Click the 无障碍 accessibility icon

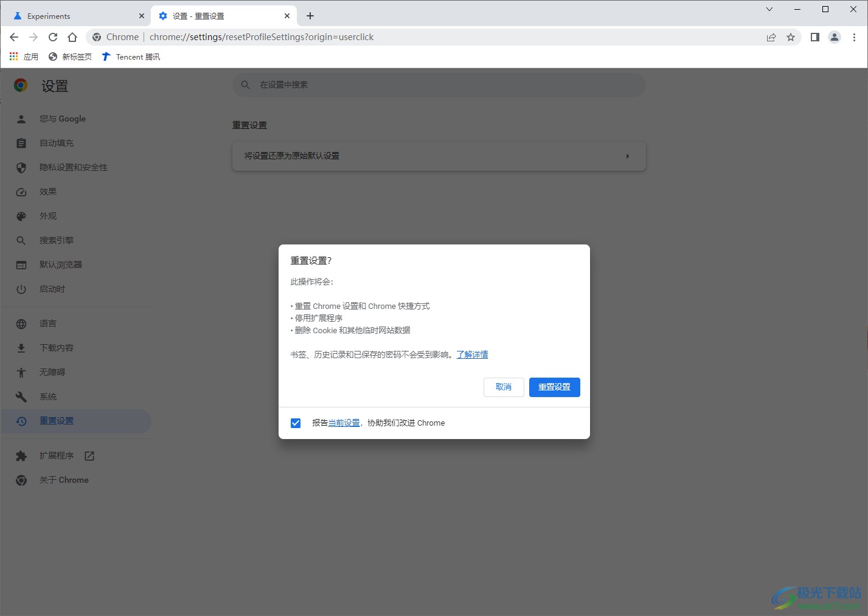21,372
